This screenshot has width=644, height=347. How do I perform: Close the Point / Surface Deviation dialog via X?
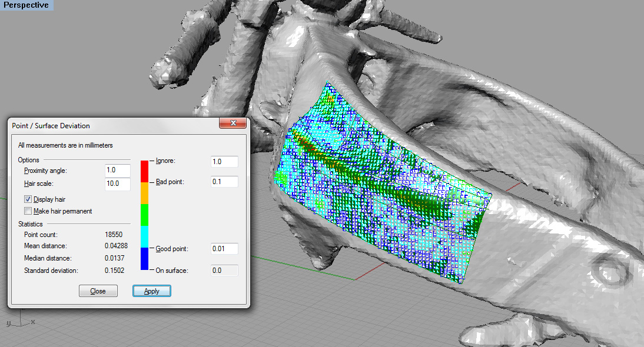point(233,124)
